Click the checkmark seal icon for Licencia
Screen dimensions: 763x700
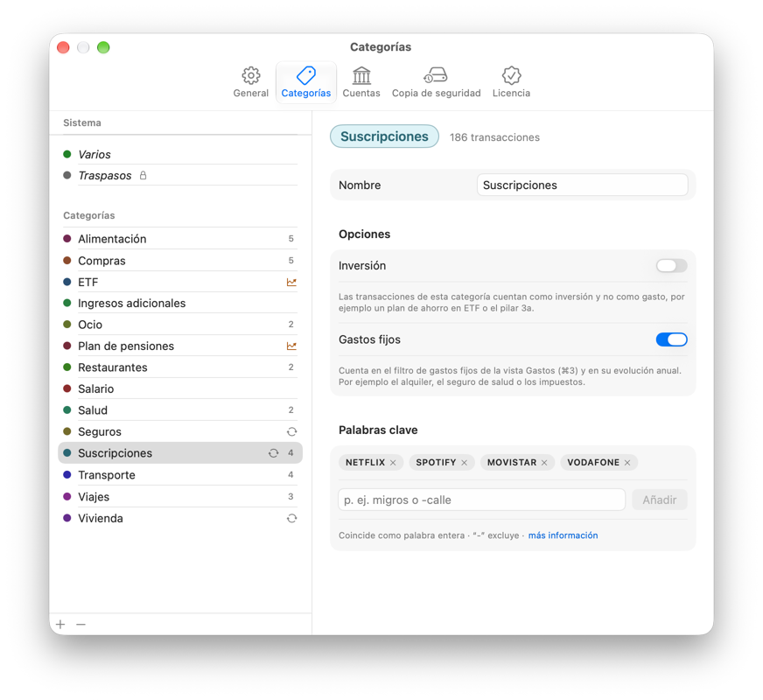pyautogui.click(x=511, y=75)
